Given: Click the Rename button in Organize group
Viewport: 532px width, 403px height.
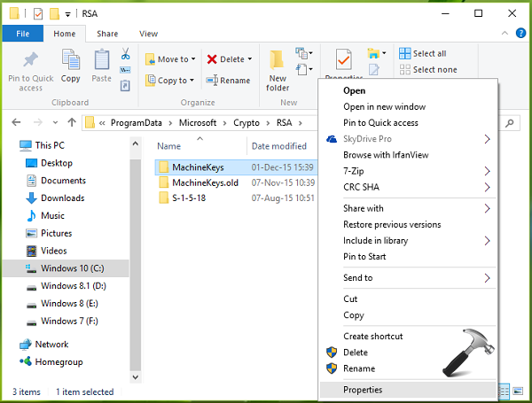Looking at the screenshot, I should point(228,81).
